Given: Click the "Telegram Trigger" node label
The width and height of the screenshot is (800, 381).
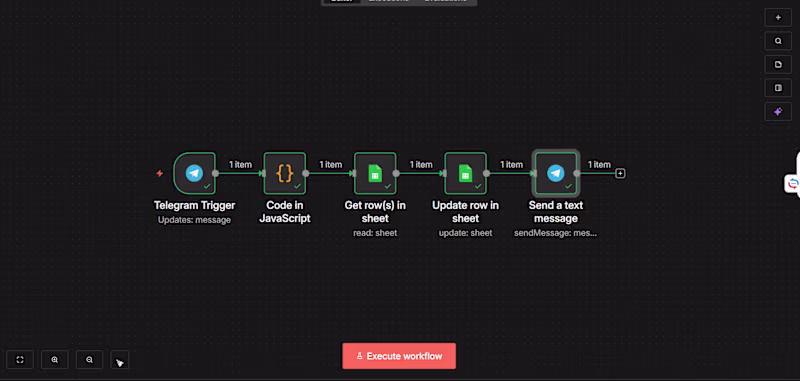Looking at the screenshot, I should [194, 206].
